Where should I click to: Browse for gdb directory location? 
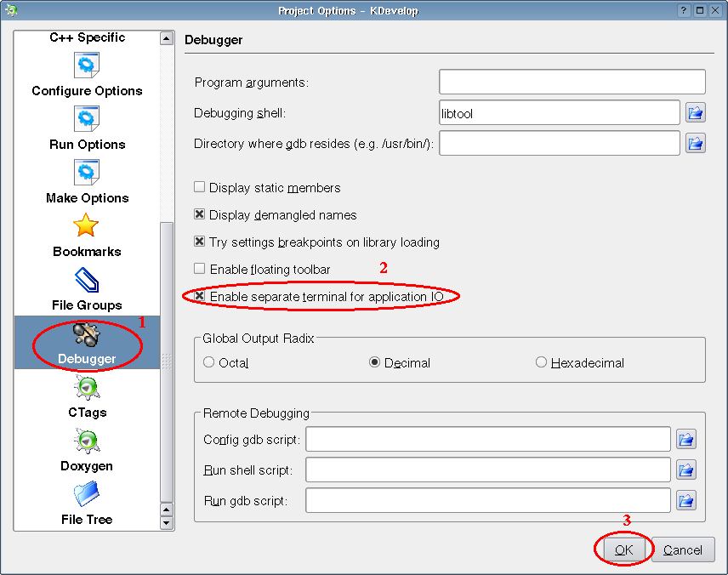(696, 144)
